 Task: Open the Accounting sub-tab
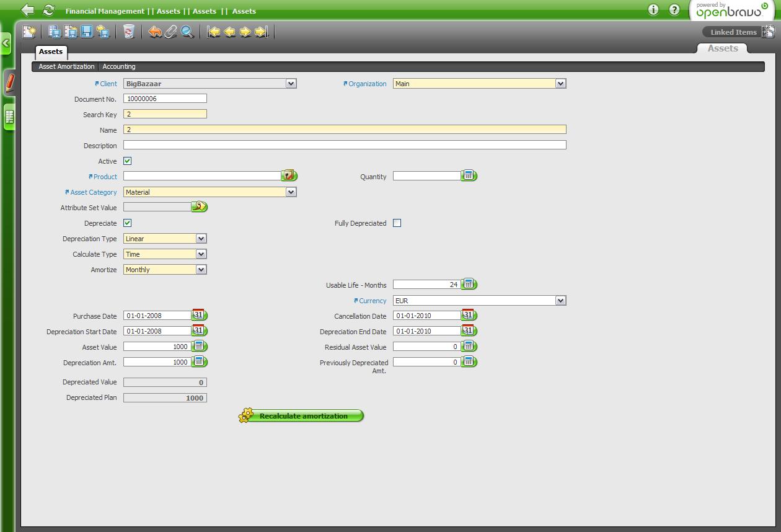pyautogui.click(x=119, y=66)
